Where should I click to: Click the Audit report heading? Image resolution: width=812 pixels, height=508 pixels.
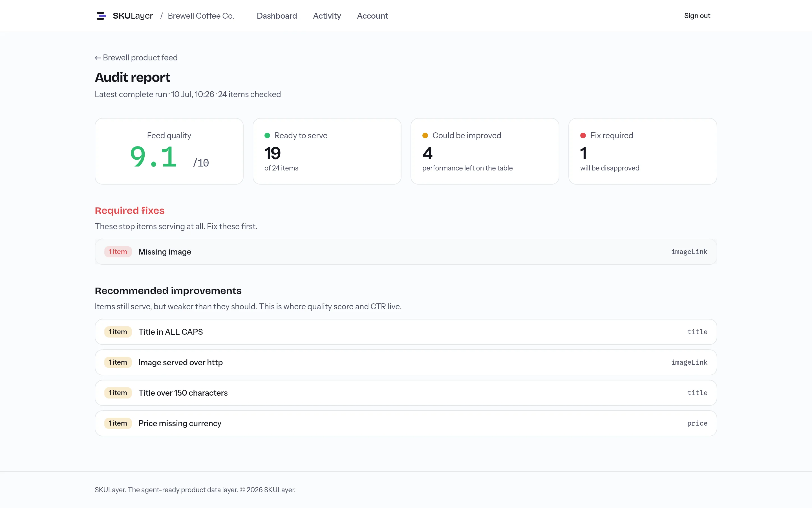coord(133,77)
